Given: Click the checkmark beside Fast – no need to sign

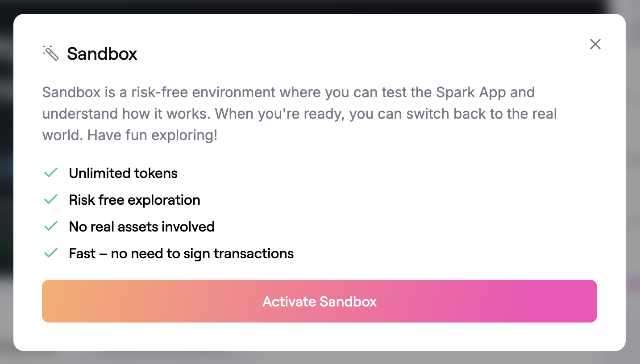Looking at the screenshot, I should [51, 253].
